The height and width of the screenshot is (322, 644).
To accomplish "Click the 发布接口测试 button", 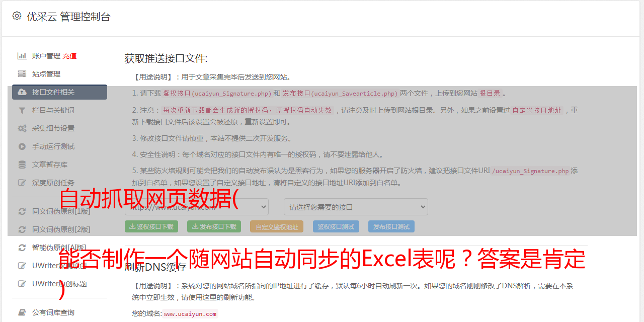I will (391, 226).
